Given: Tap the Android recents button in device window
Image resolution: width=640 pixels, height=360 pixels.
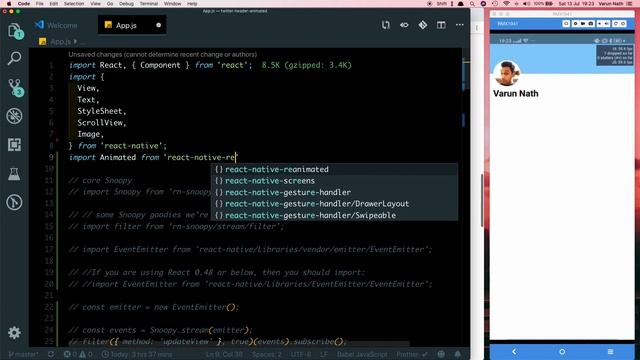Looking at the screenshot, I should [610, 351].
